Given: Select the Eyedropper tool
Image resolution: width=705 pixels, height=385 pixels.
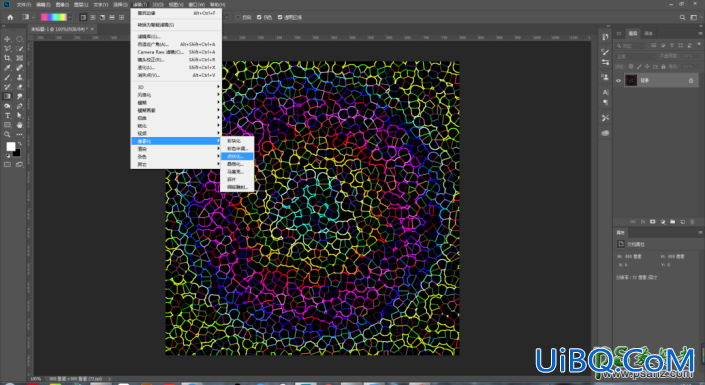Looking at the screenshot, I should tap(7, 67).
